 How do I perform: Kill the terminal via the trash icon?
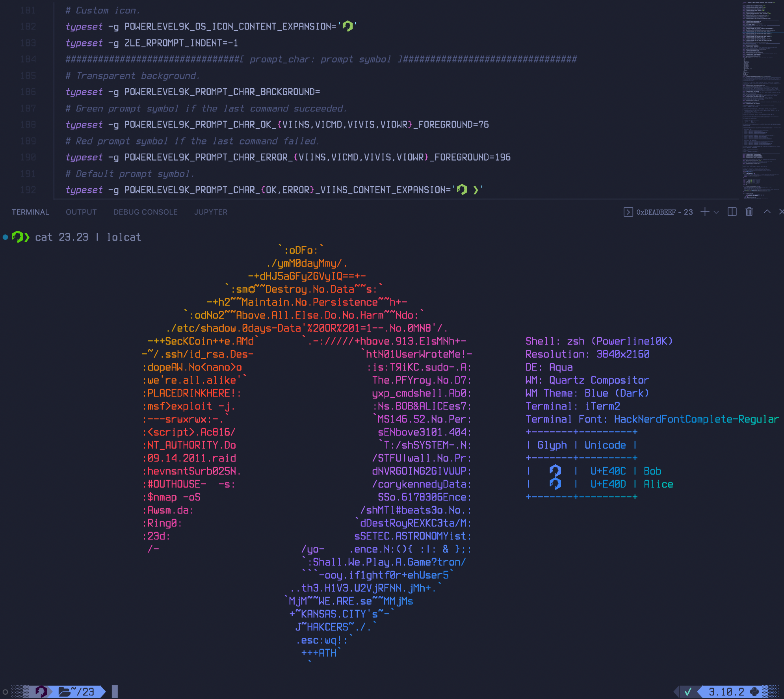(749, 212)
